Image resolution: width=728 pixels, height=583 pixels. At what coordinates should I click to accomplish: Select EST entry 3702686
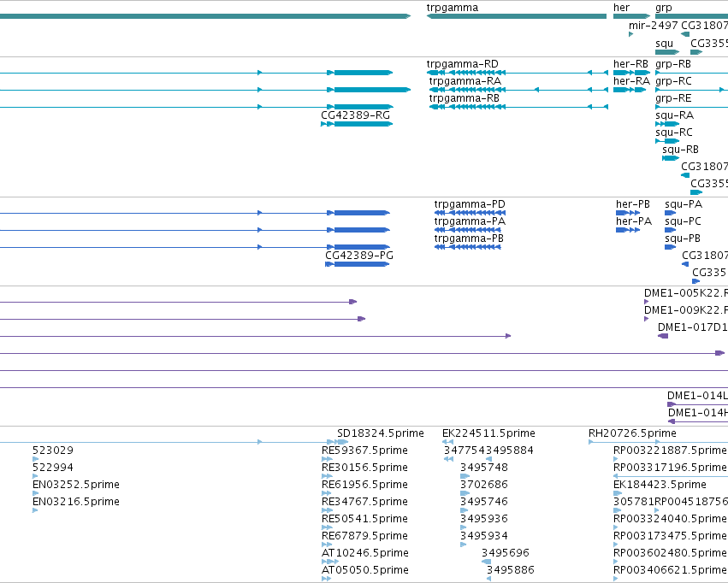coord(484,485)
